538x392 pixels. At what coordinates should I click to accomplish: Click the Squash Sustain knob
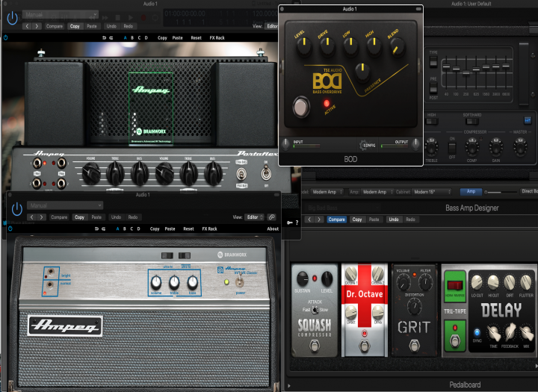pyautogui.click(x=303, y=279)
